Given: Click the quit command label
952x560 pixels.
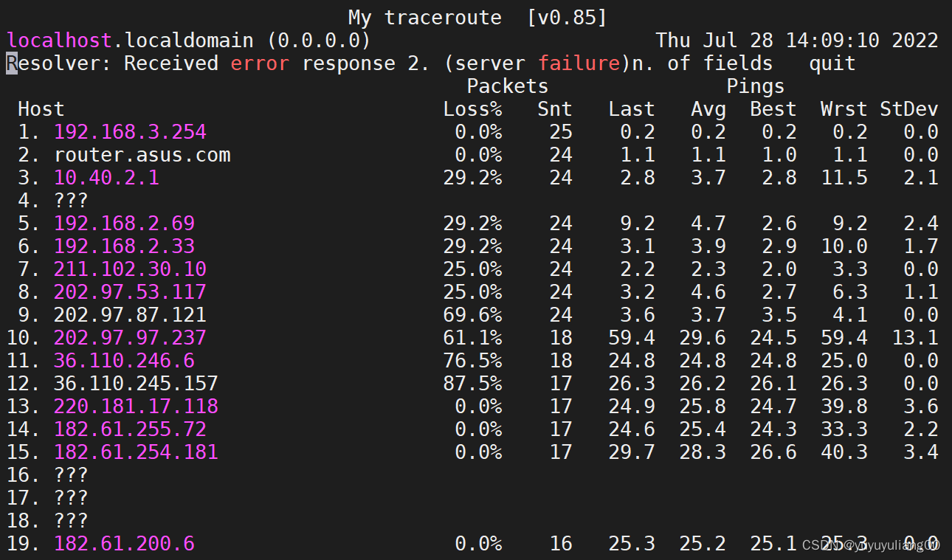Looking at the screenshot, I should 831,63.
